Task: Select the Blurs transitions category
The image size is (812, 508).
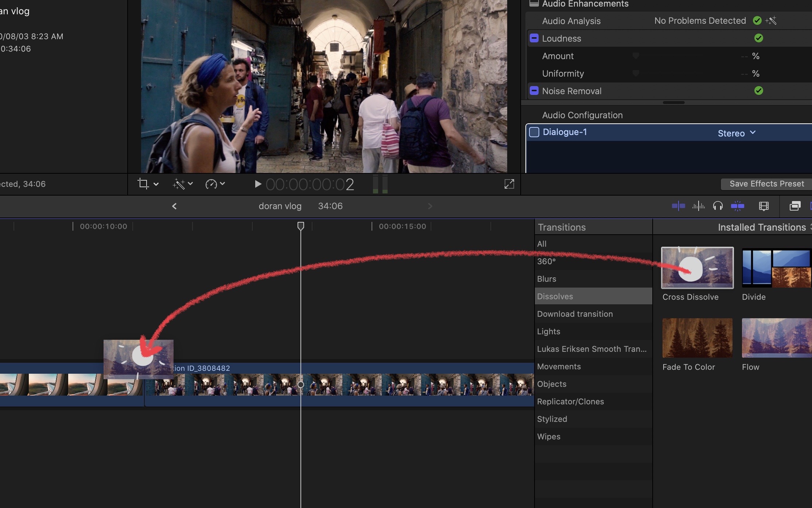Action: point(547,279)
